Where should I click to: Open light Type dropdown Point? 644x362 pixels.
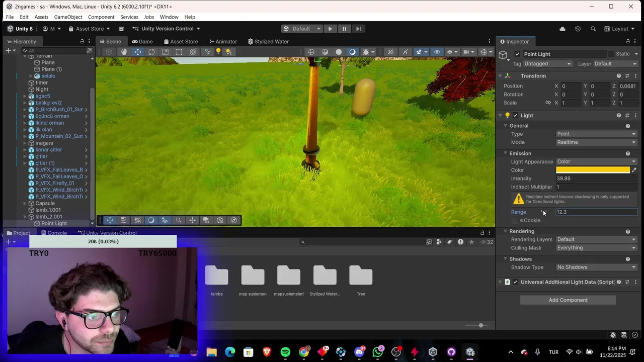pos(596,134)
